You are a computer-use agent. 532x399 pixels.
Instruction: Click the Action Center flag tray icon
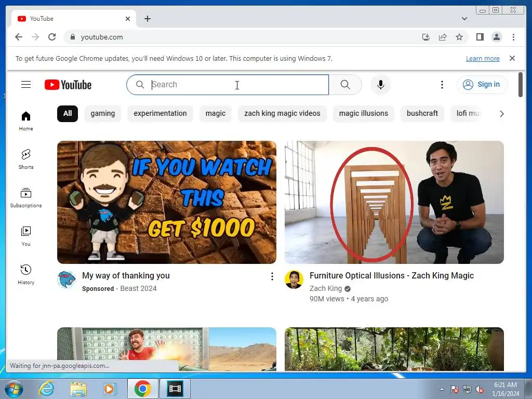coord(454,390)
